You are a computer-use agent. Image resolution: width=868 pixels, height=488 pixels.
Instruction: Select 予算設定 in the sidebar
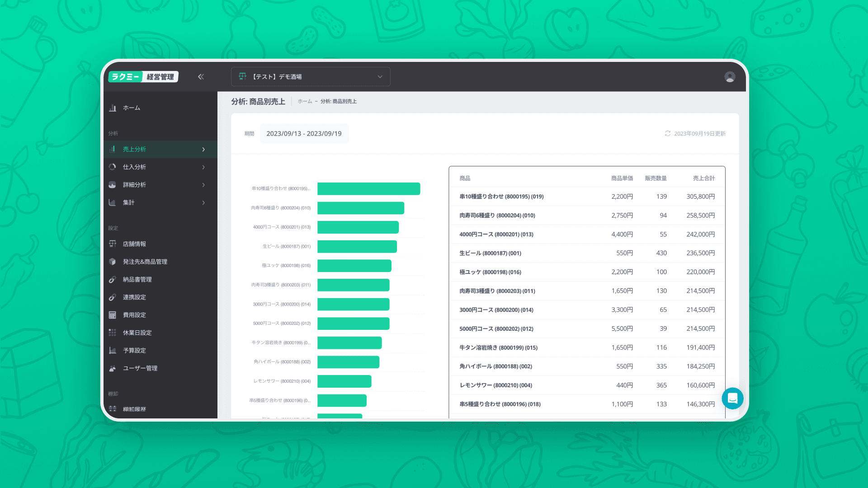[134, 350]
